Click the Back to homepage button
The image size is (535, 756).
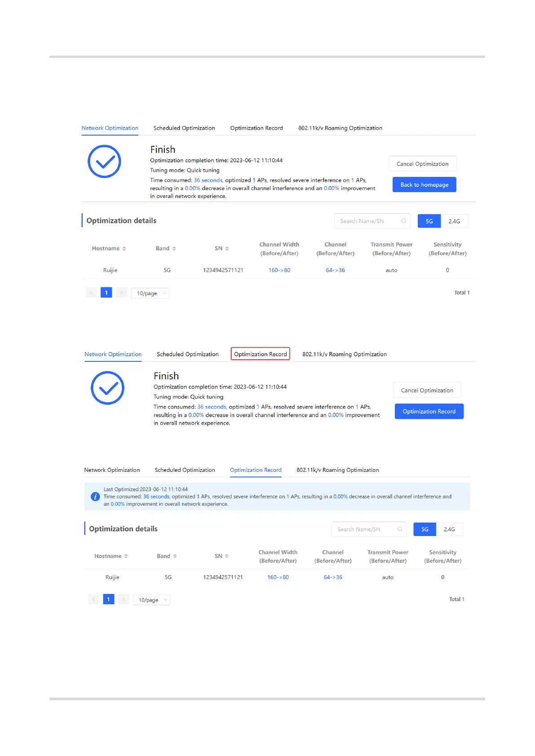(x=424, y=185)
